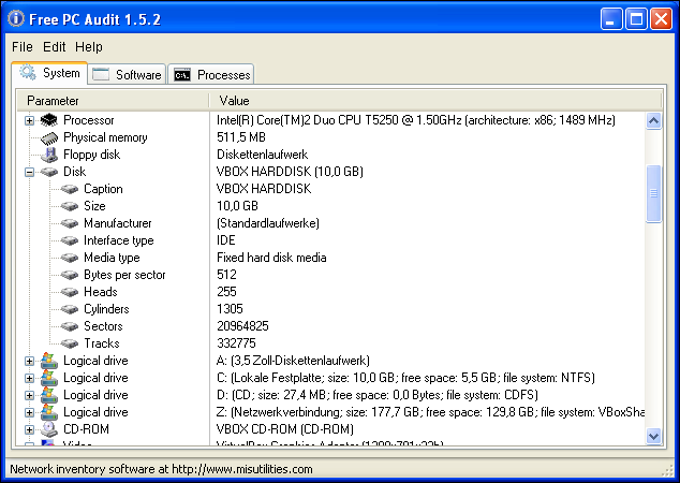Collapse the Disk node
This screenshot has width=680, height=483.
(x=29, y=172)
